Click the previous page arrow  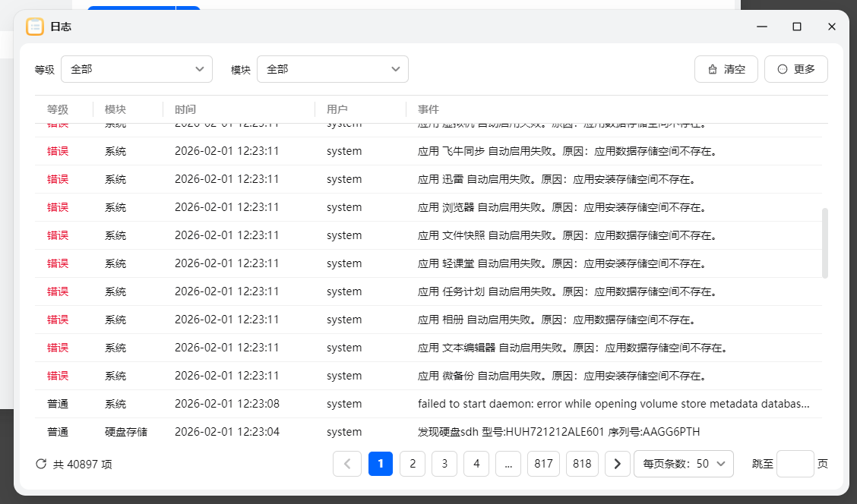[347, 464]
